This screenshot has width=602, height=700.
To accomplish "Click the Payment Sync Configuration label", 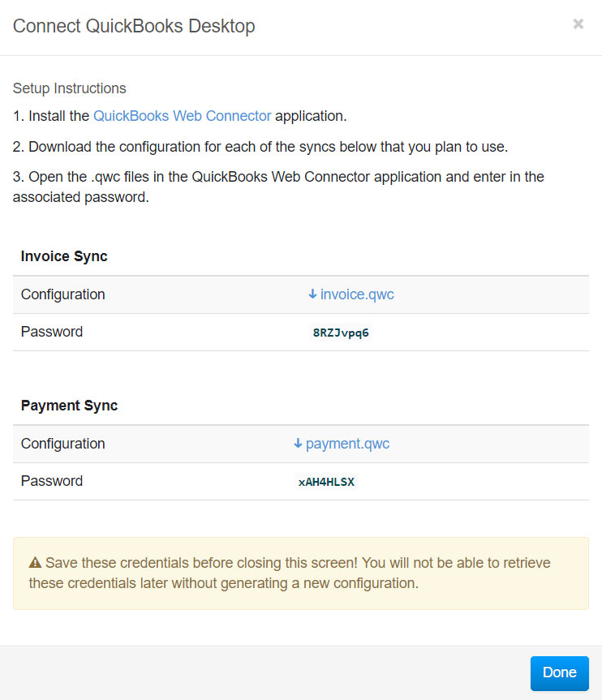I will (63, 444).
